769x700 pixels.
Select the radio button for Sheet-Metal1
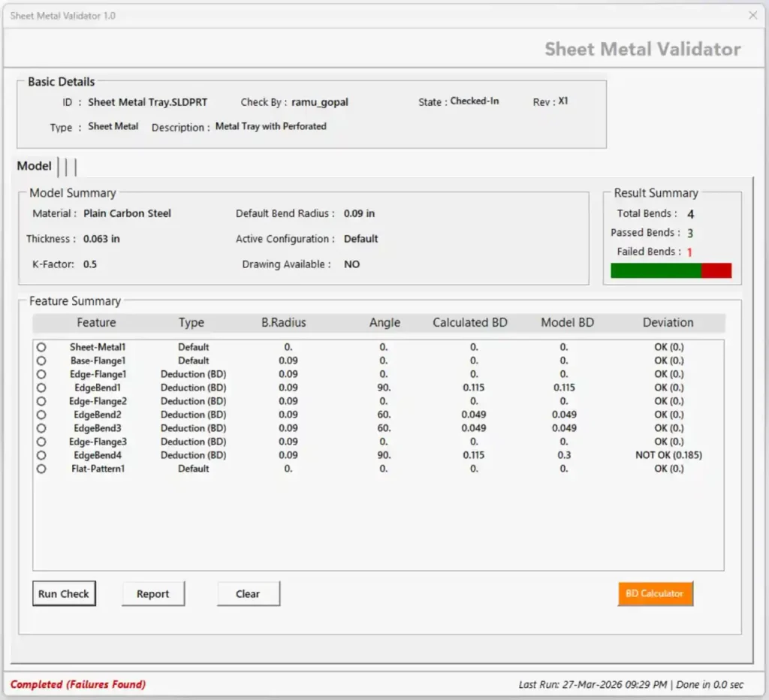[41, 347]
